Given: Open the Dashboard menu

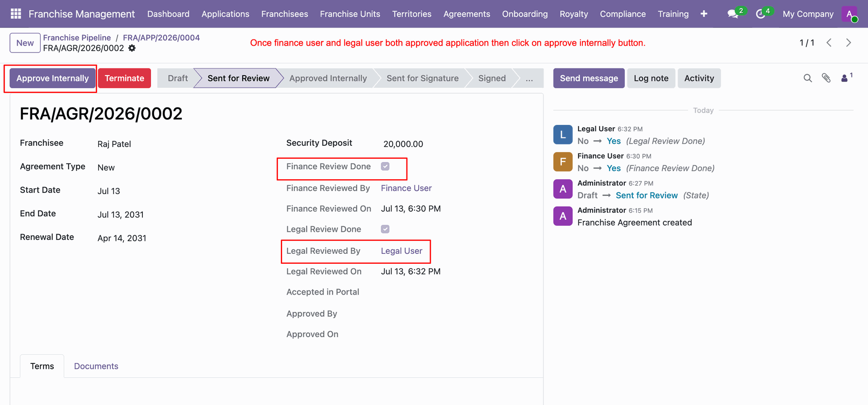Looking at the screenshot, I should click(168, 14).
